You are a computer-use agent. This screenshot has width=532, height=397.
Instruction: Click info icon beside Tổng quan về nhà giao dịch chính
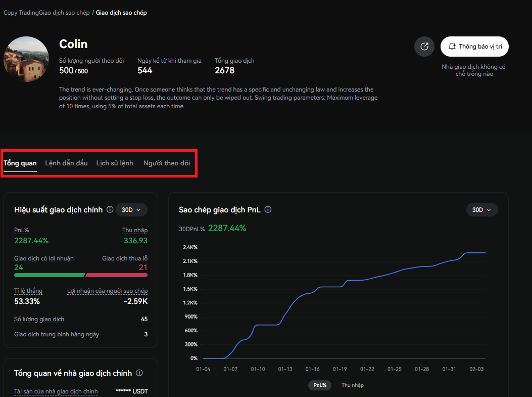point(139,373)
